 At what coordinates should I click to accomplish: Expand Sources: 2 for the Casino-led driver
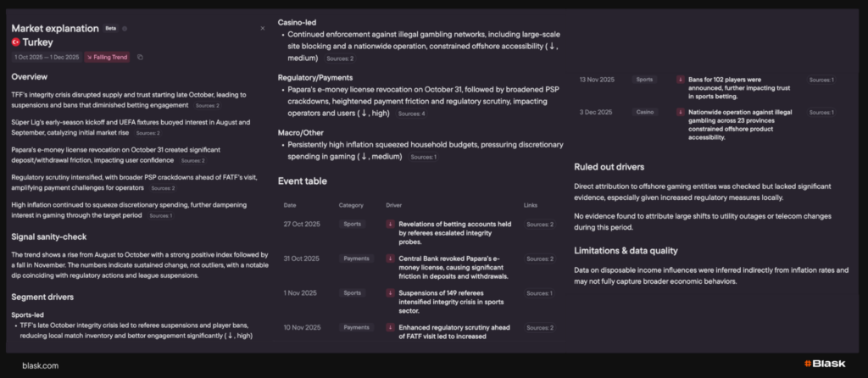coord(340,58)
